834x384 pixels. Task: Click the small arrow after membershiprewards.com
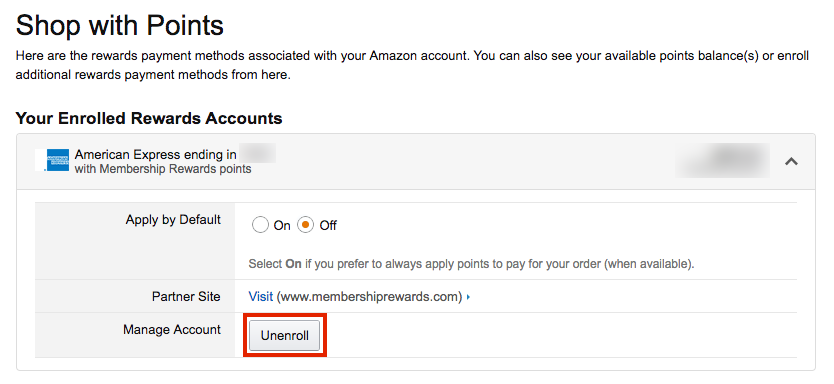(x=468, y=297)
